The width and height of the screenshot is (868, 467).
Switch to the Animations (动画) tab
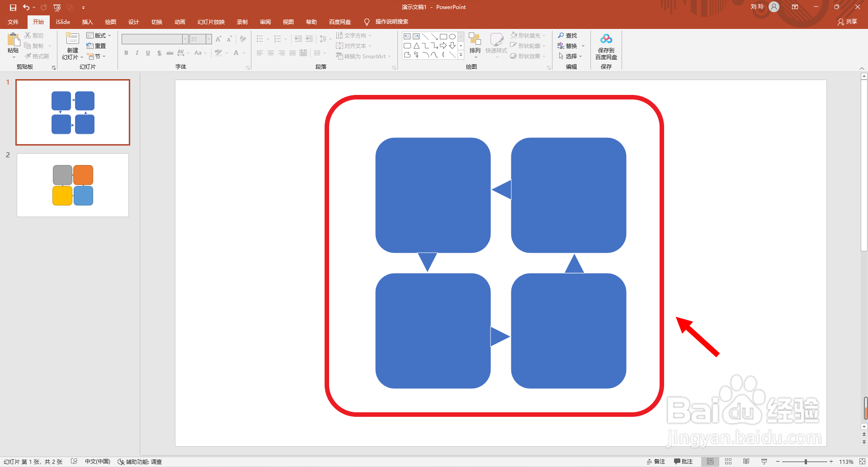pyautogui.click(x=180, y=22)
